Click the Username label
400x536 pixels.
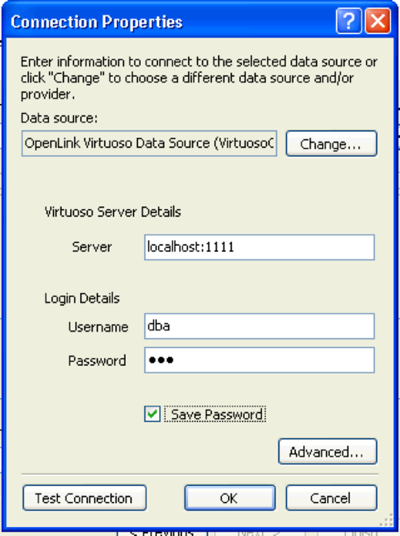point(98,327)
